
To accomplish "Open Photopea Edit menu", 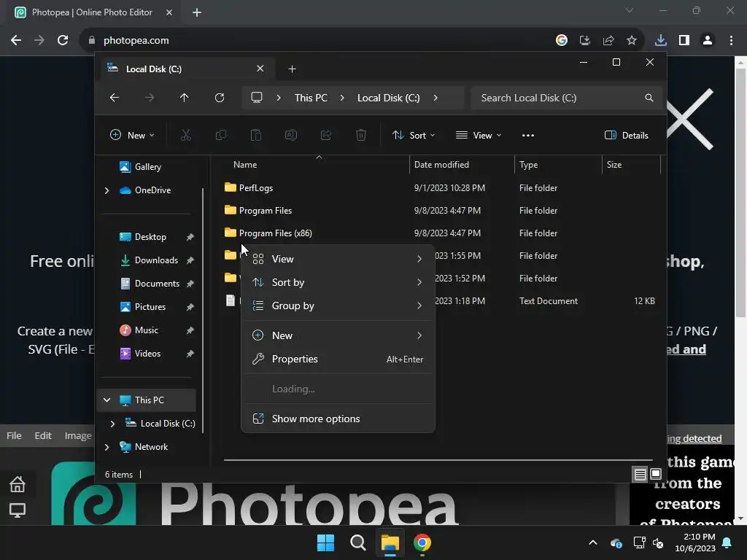I will [43, 436].
